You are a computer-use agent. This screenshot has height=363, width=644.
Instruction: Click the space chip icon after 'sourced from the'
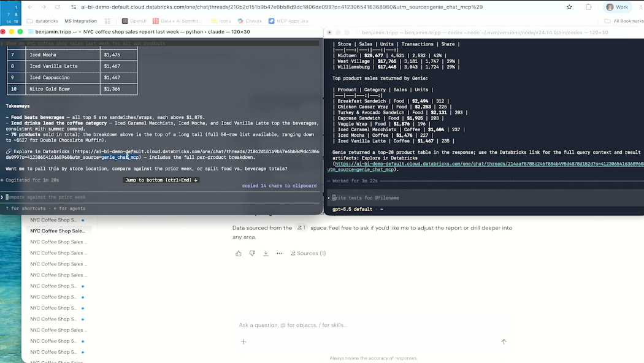301,227
